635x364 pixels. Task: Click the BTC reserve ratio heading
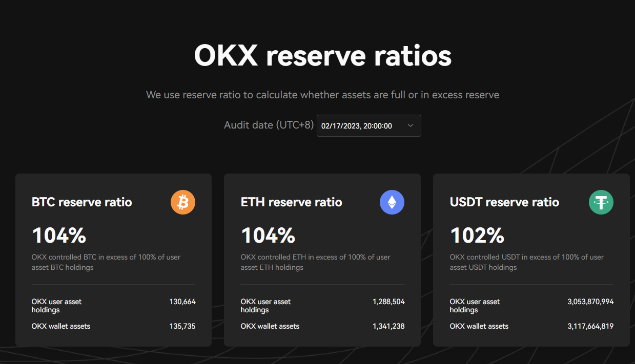82,202
